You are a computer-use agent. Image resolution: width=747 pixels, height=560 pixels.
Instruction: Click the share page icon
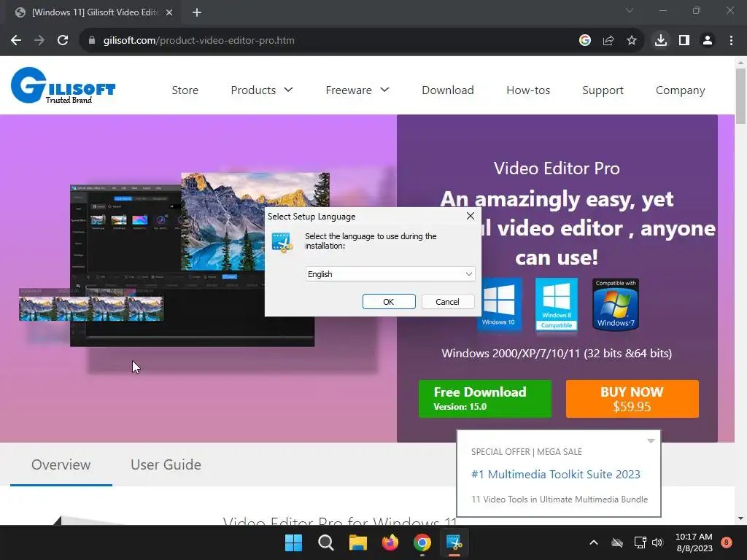[x=608, y=41]
